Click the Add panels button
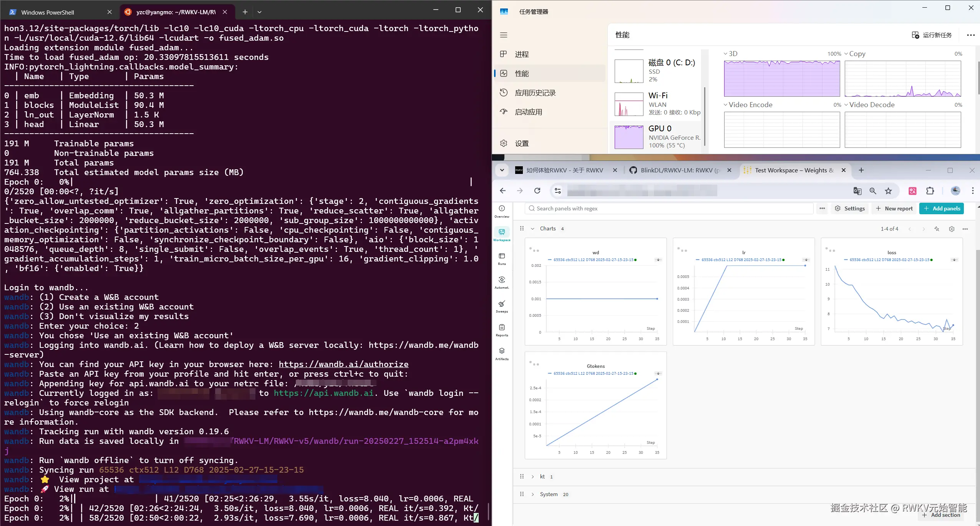This screenshot has height=526, width=980. (x=942, y=208)
